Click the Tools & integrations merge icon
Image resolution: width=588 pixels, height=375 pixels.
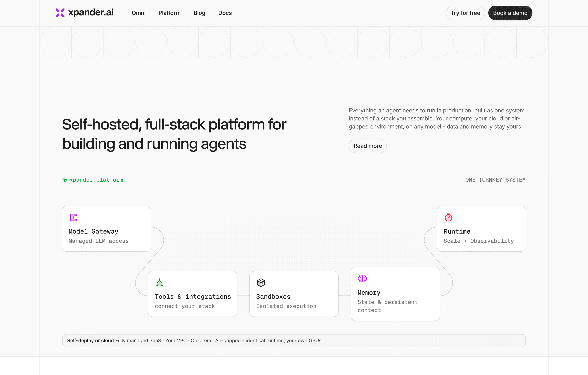[159, 283]
